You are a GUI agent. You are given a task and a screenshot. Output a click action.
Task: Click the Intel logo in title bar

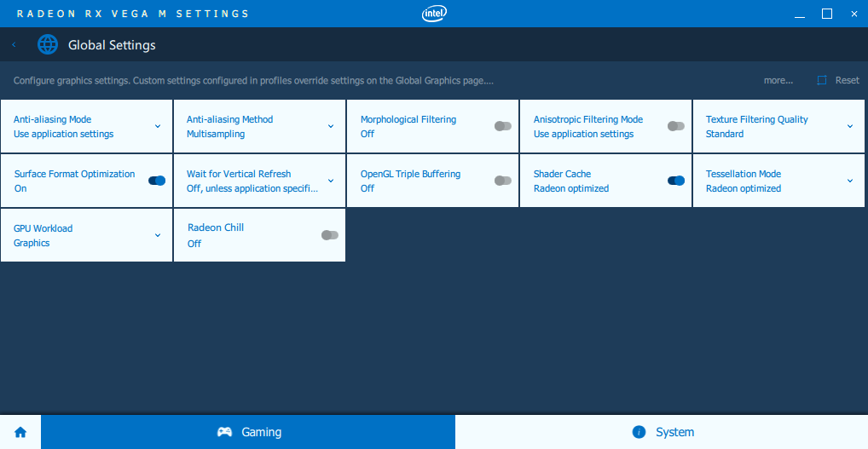click(x=434, y=14)
